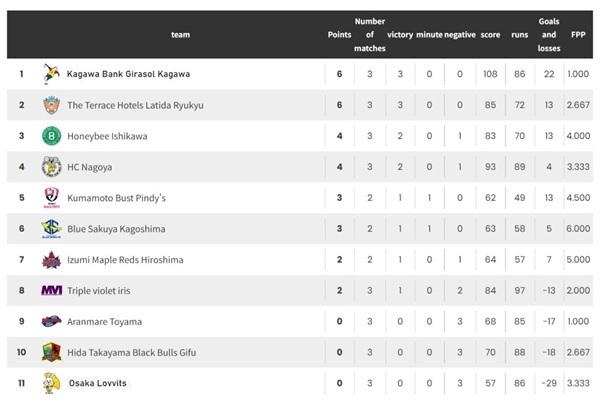This screenshot has height=403, width=600.
Task: Open the Honeybee Ishikawa team name
Action: [107, 136]
